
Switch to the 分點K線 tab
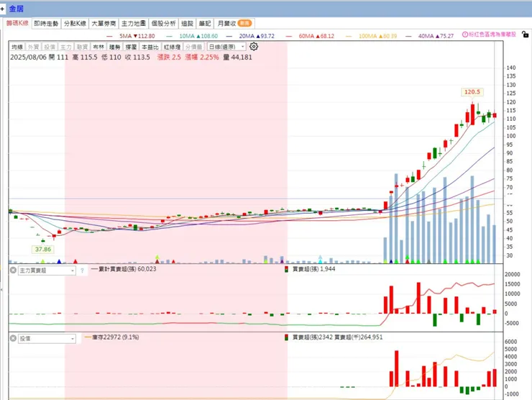point(75,24)
